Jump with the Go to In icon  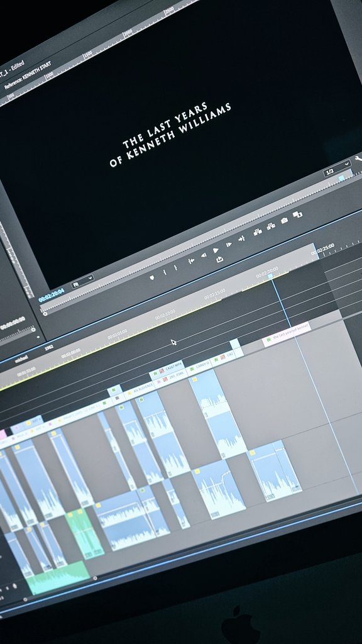point(191,261)
